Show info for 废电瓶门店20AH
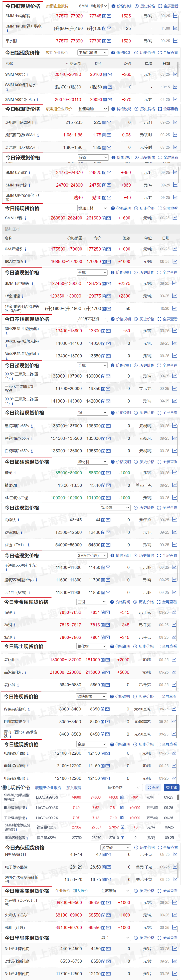Screen dimensions: 182x980 pyautogui.click(x=36, y=122)
